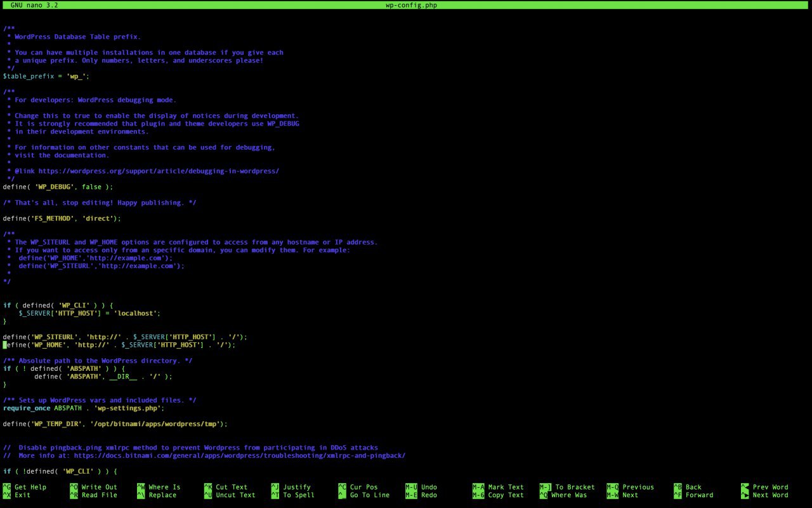Click the "For information on other constants" comment line

click(x=145, y=147)
